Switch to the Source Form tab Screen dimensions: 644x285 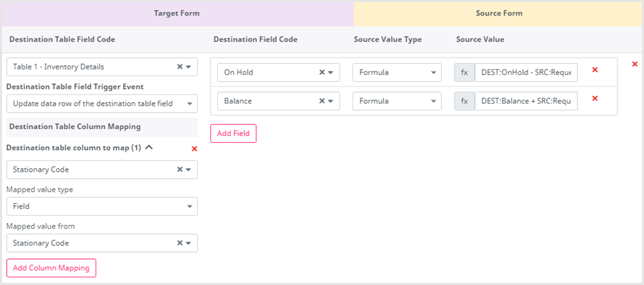pyautogui.click(x=498, y=13)
